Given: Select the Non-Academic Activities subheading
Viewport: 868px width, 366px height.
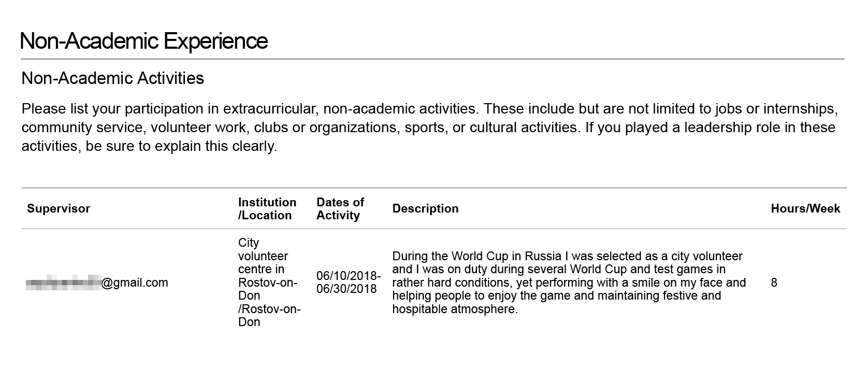Looking at the screenshot, I should (113, 78).
